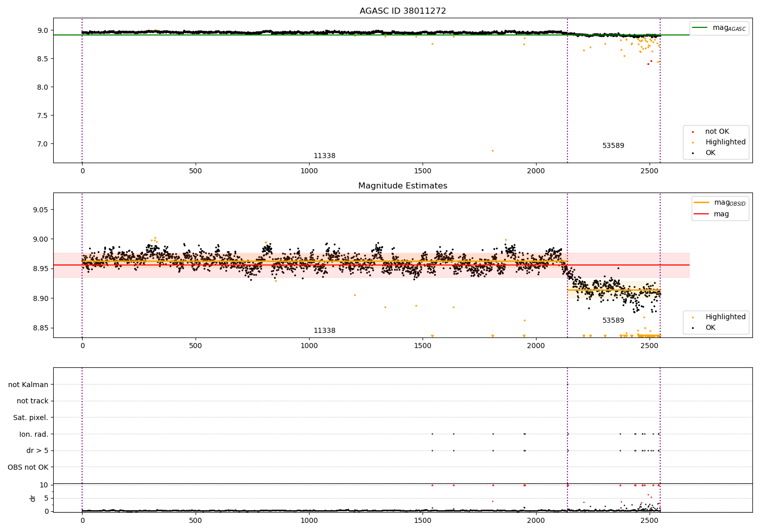Click the 'Ion. rad.' row label

[34, 434]
